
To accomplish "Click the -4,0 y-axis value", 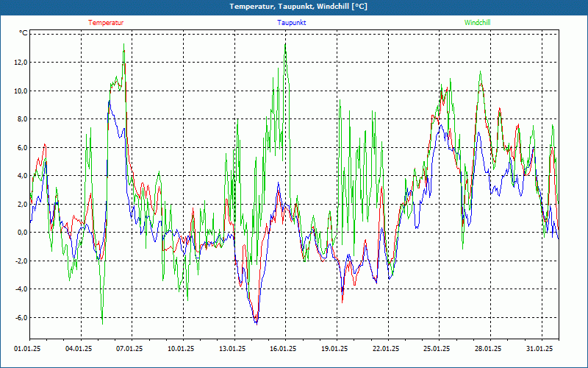I will pyautogui.click(x=21, y=289).
